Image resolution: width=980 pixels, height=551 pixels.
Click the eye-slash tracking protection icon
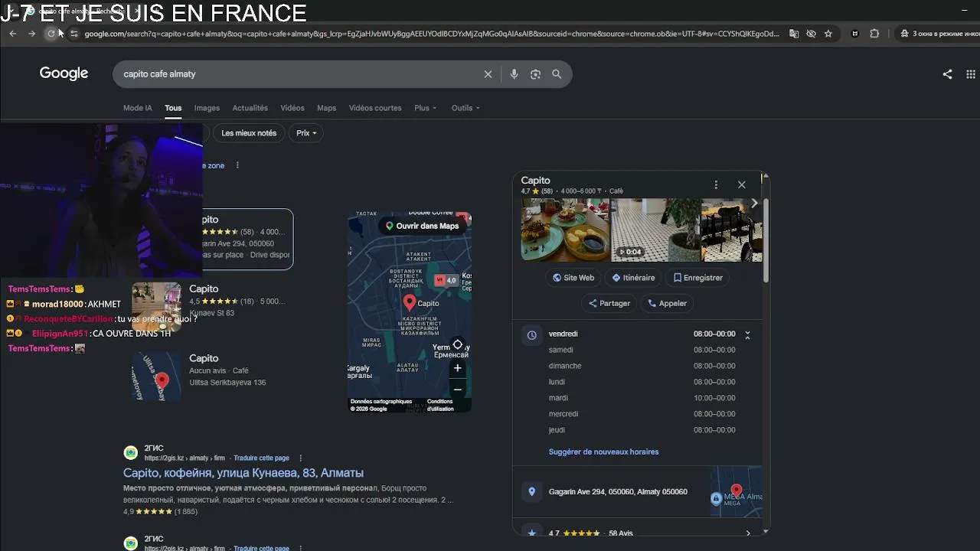[811, 34]
